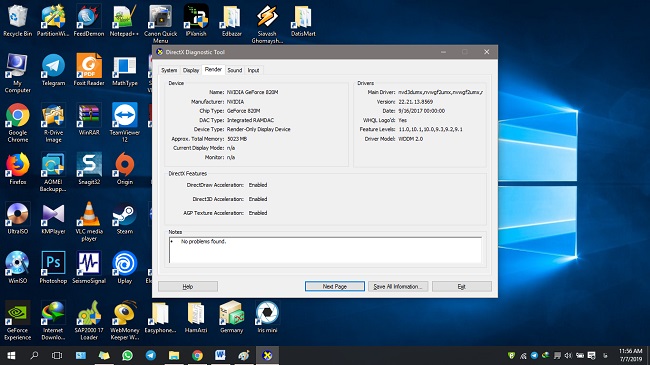This screenshot has width=650, height=365.
Task: Open the Windows Start menu
Action: click(x=11, y=355)
